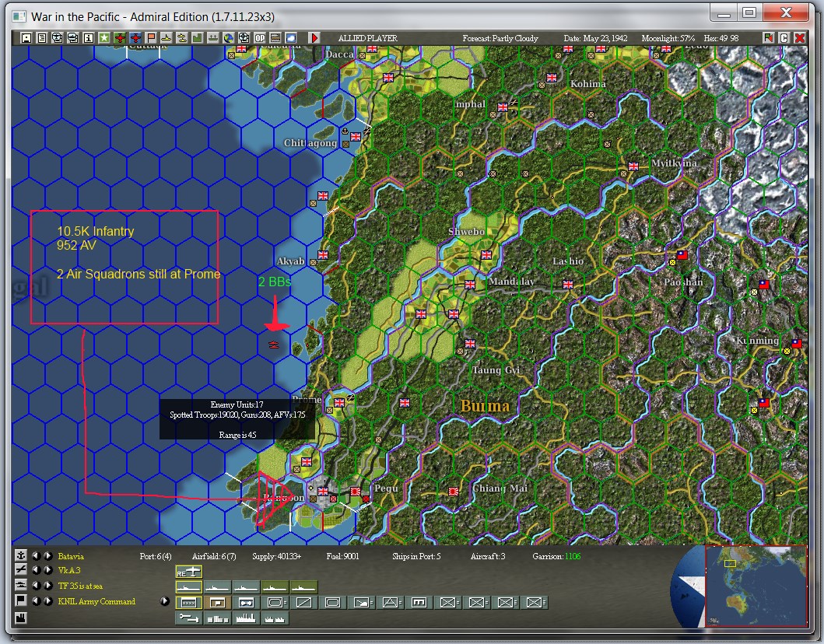
Task: Click the red ship marker off Burma coast
Action: pyautogui.click(x=273, y=345)
